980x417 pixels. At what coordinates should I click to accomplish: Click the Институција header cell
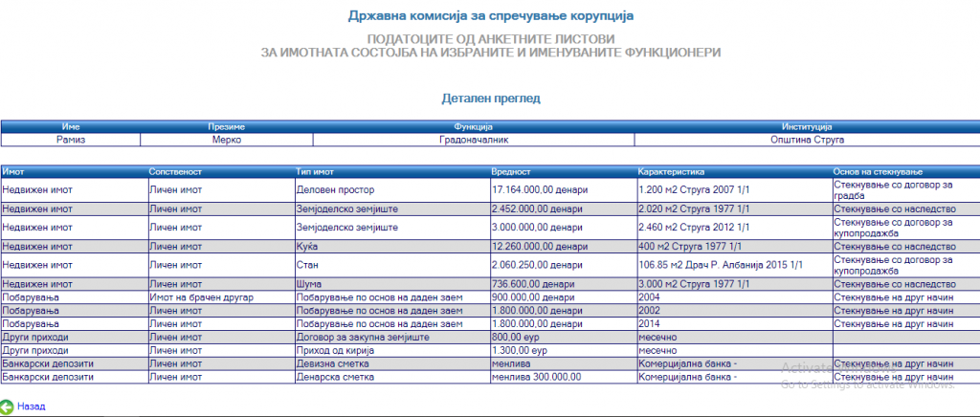pyautogui.click(x=807, y=127)
